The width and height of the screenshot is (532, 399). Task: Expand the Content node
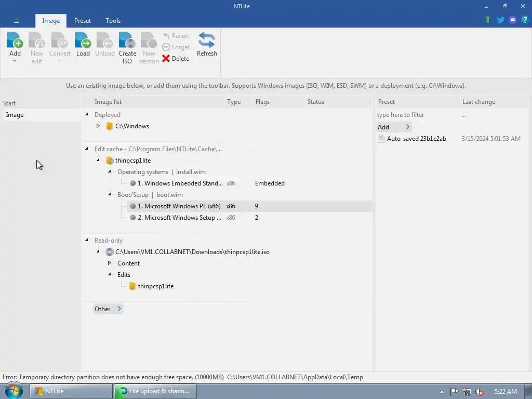[x=110, y=263]
